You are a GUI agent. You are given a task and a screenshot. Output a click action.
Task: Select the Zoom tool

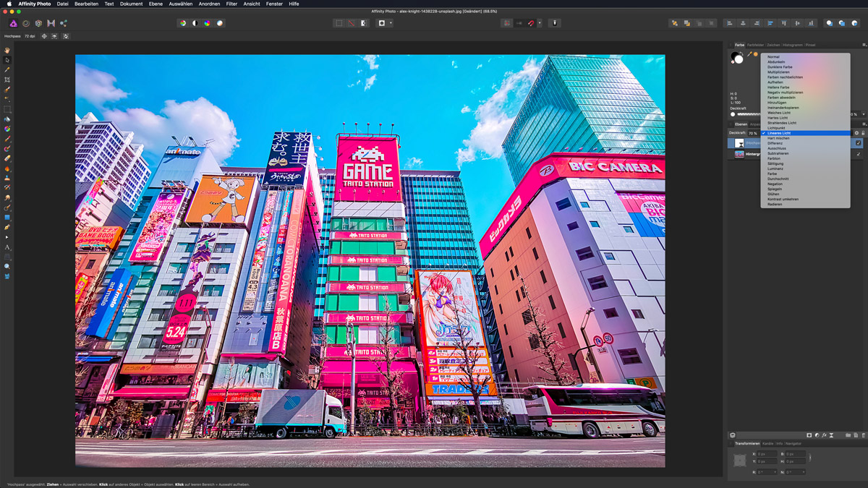(7, 267)
